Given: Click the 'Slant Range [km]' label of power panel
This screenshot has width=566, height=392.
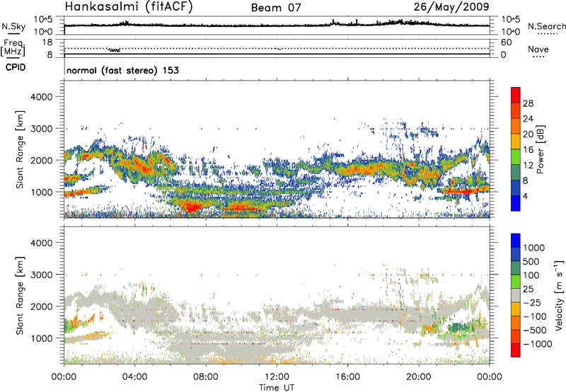Looking at the screenshot, I should (20, 149).
